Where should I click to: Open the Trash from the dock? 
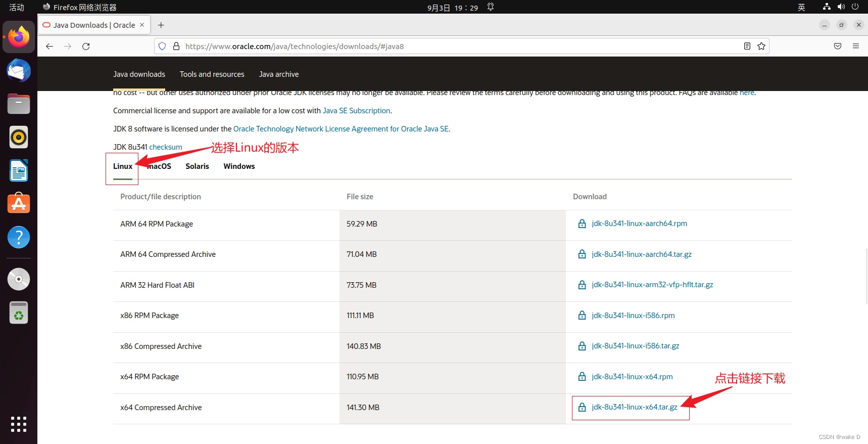(19, 313)
